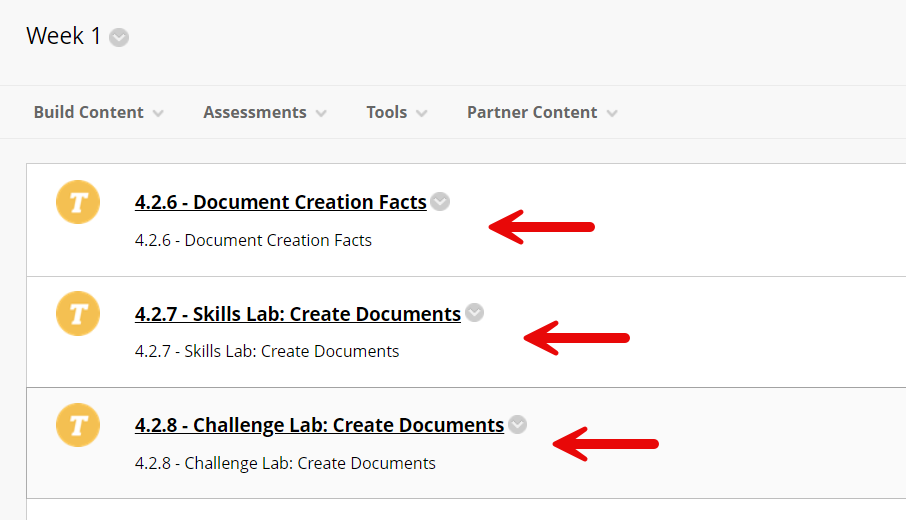Open the 4.2.6 - Document Creation Facts link
This screenshot has width=906, height=520.
(x=281, y=202)
